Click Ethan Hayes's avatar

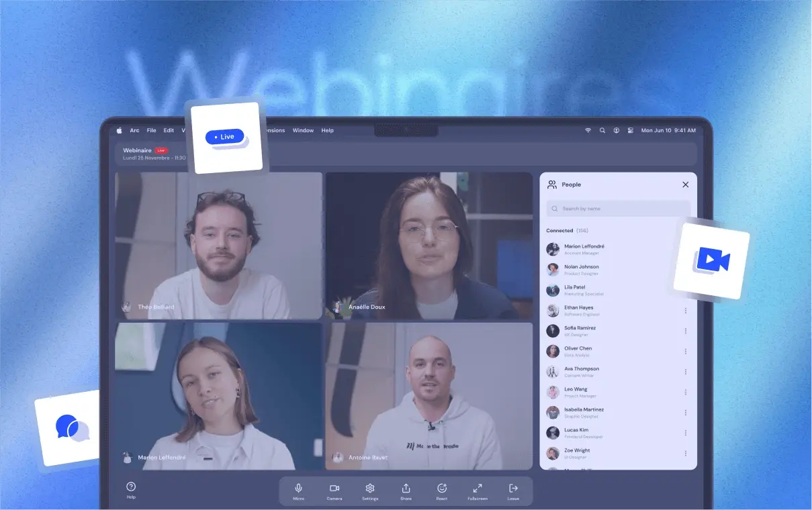point(553,310)
